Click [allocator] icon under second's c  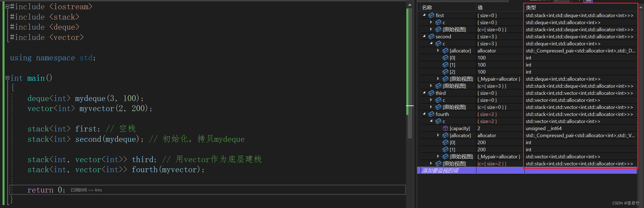[x=445, y=51]
